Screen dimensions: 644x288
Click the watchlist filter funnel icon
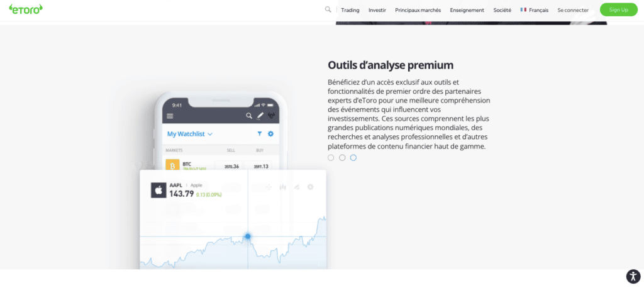tap(259, 134)
